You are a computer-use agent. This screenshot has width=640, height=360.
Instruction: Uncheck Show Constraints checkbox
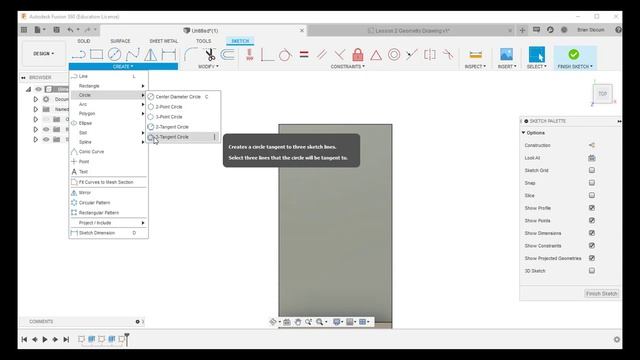[x=592, y=245]
